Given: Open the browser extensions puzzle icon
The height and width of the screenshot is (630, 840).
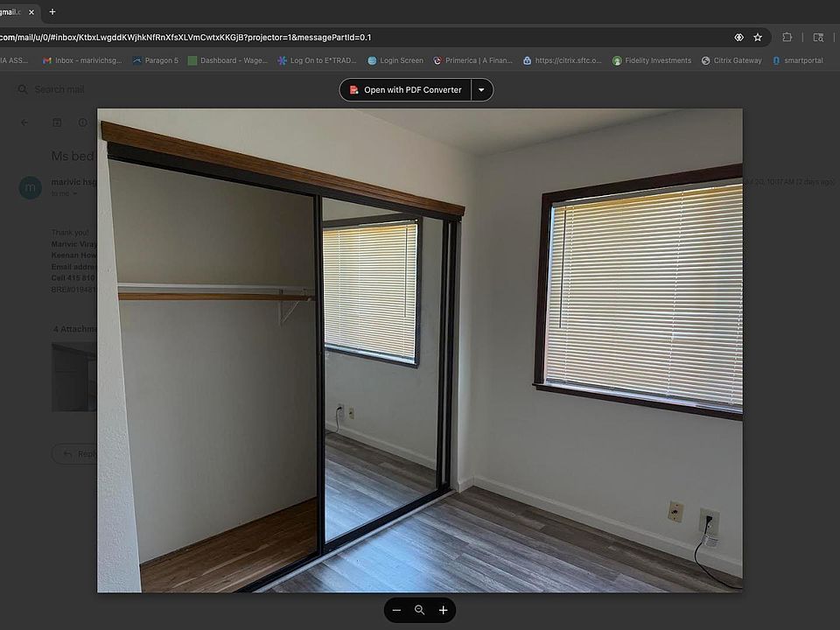Looking at the screenshot, I should point(787,38).
